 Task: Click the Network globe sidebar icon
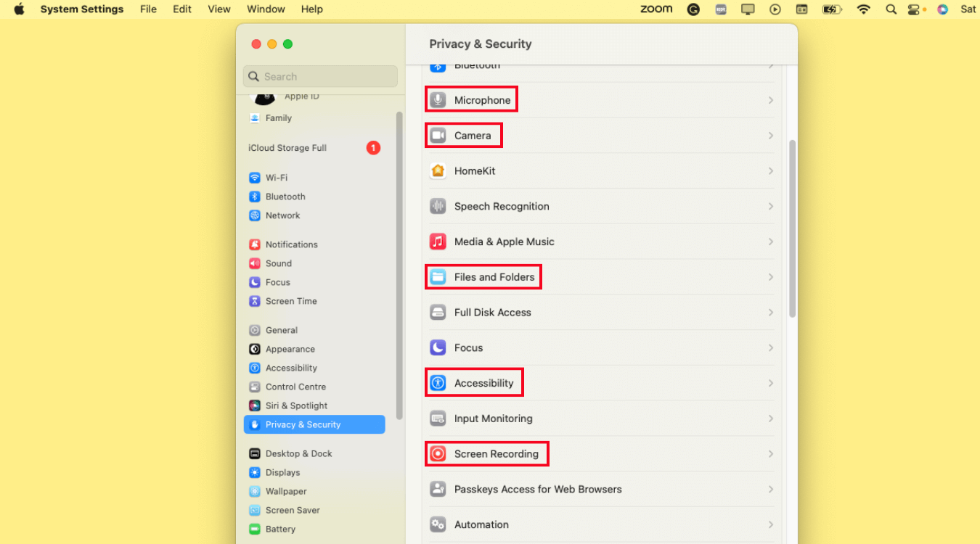pyautogui.click(x=255, y=215)
